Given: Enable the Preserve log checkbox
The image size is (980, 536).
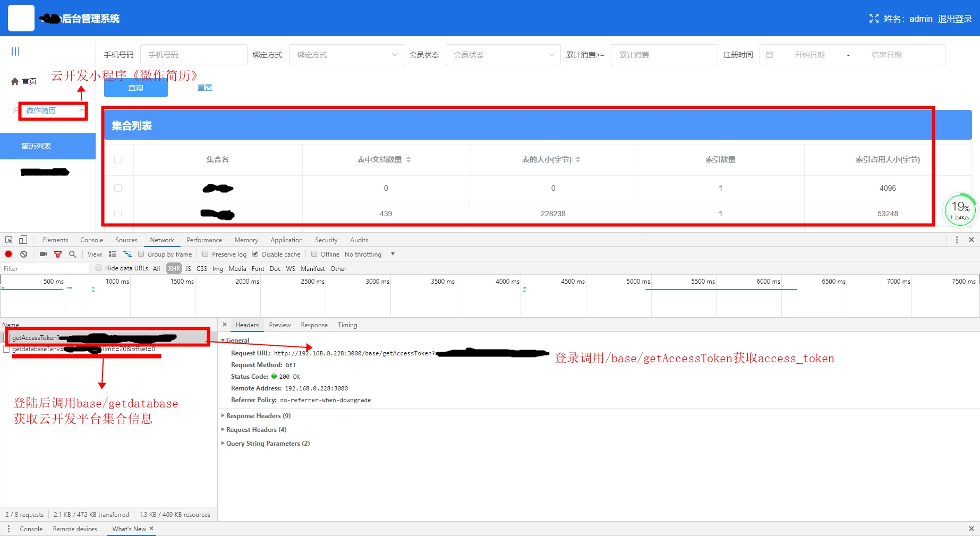Looking at the screenshot, I should click(206, 254).
